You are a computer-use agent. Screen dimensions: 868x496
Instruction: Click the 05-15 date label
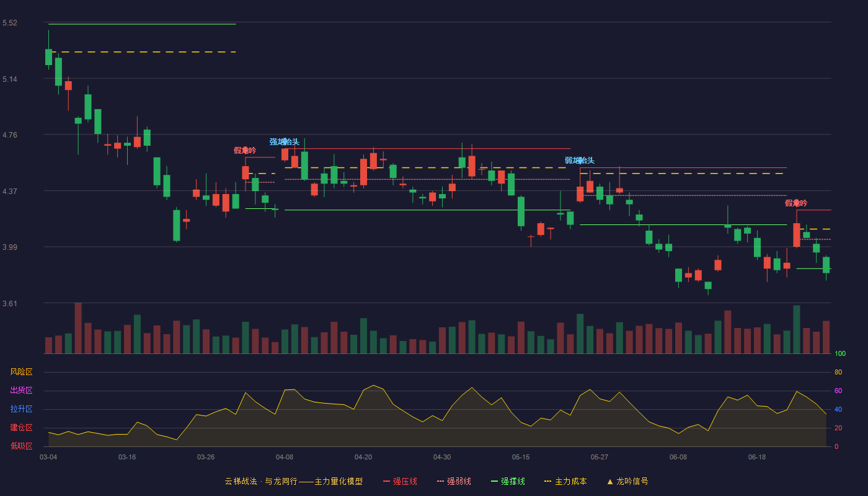[521, 457]
